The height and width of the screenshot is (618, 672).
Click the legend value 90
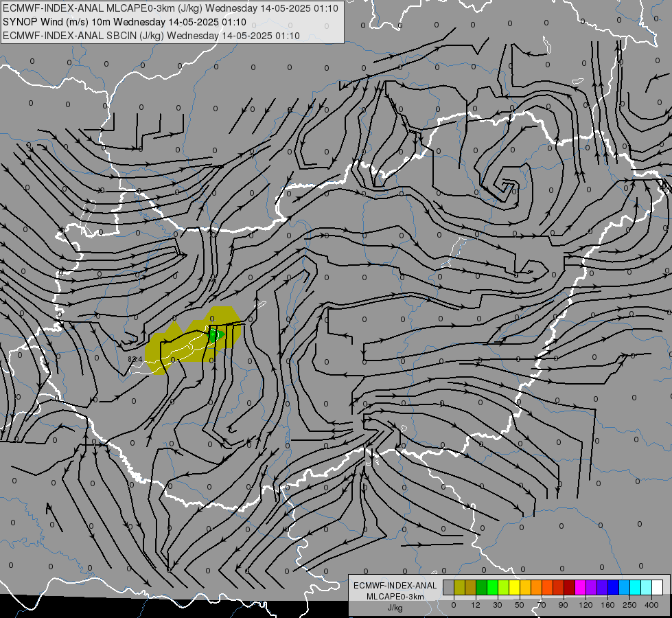coord(563,605)
